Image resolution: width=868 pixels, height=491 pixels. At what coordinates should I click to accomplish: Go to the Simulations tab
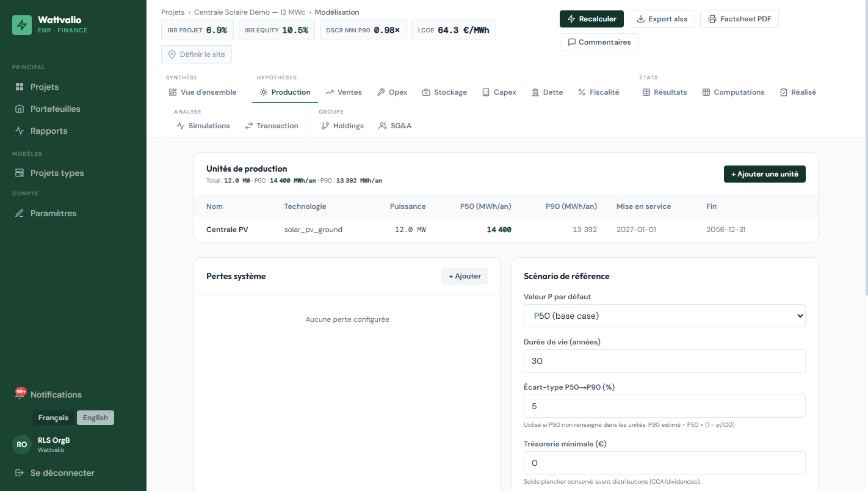coord(203,126)
